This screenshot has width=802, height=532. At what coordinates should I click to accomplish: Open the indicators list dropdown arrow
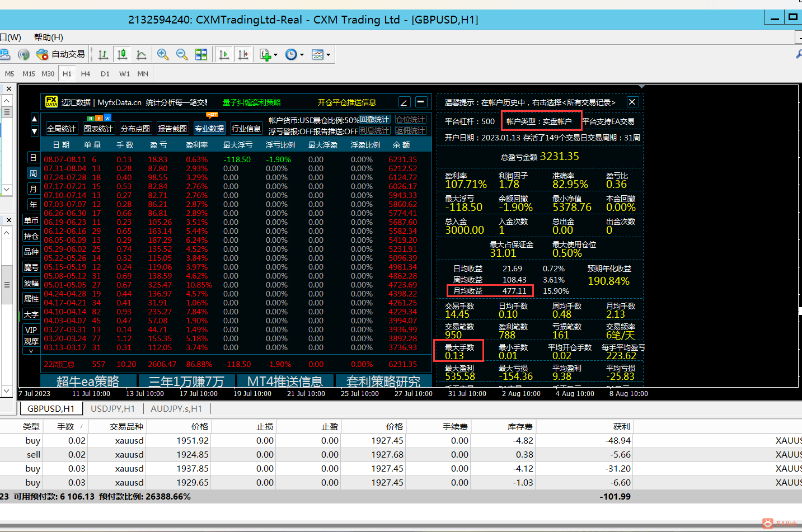point(275,55)
